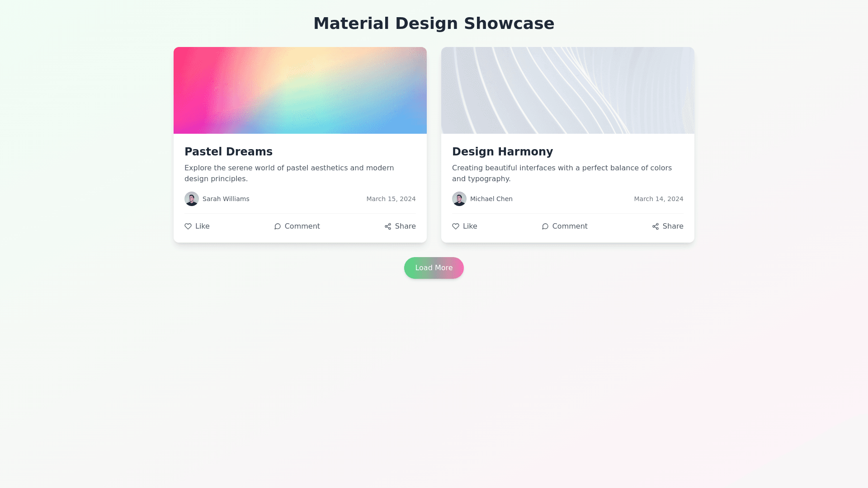Click Michael Chen's avatar picture
868x488 pixels.
coord(459,199)
